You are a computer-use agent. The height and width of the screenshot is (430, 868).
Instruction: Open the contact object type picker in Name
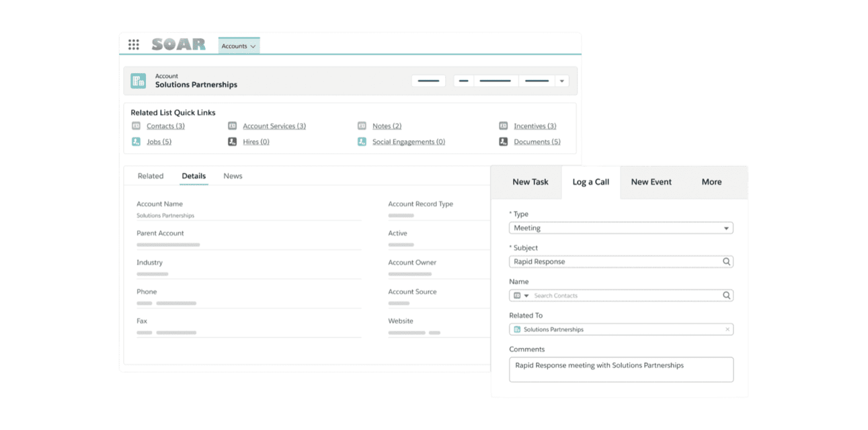521,296
